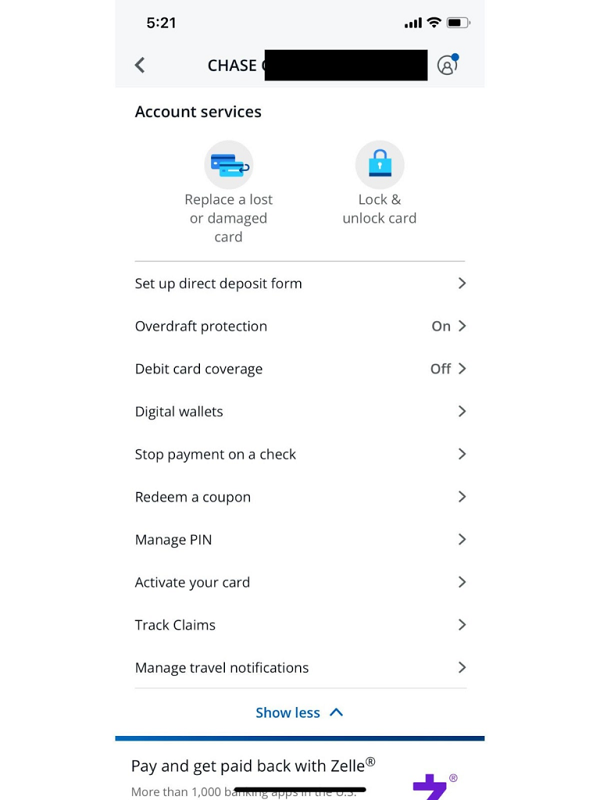Activate your card
Viewport: 600px width, 800px height.
pos(299,582)
